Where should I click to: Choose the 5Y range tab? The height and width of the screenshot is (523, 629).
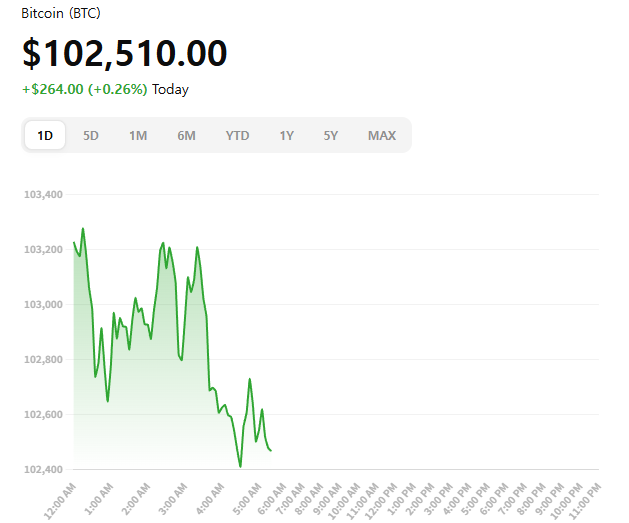coord(331,136)
